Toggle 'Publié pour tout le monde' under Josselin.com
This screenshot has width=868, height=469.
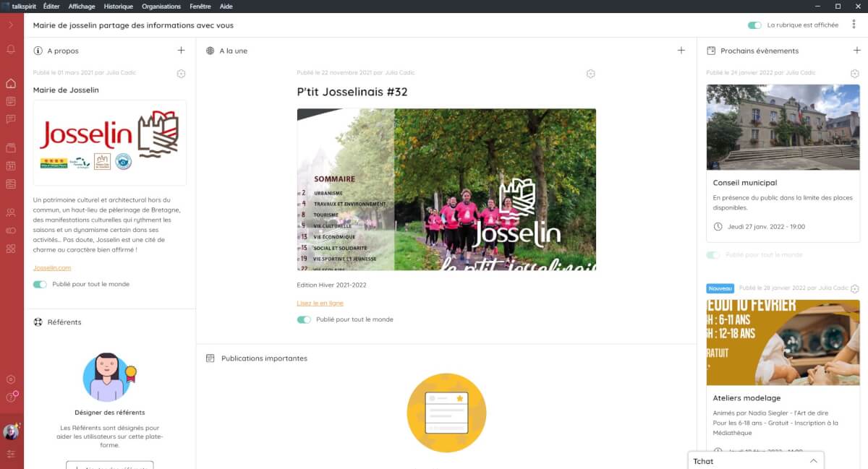point(41,285)
